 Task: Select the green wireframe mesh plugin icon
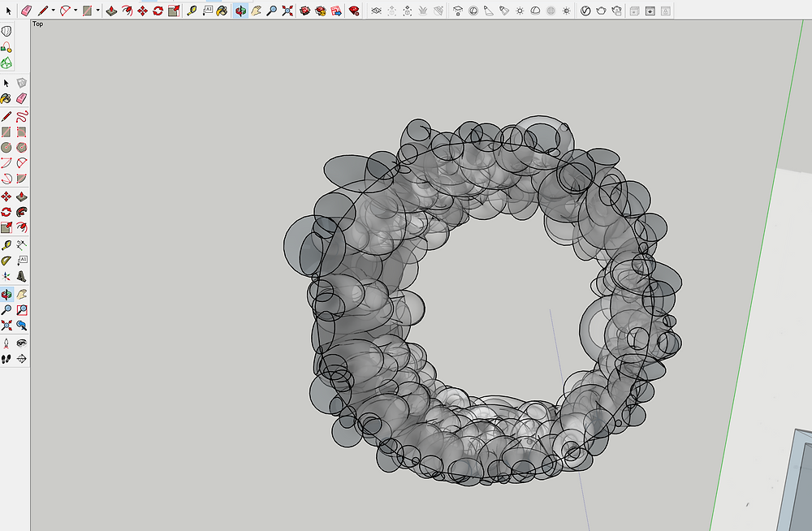[x=6, y=63]
